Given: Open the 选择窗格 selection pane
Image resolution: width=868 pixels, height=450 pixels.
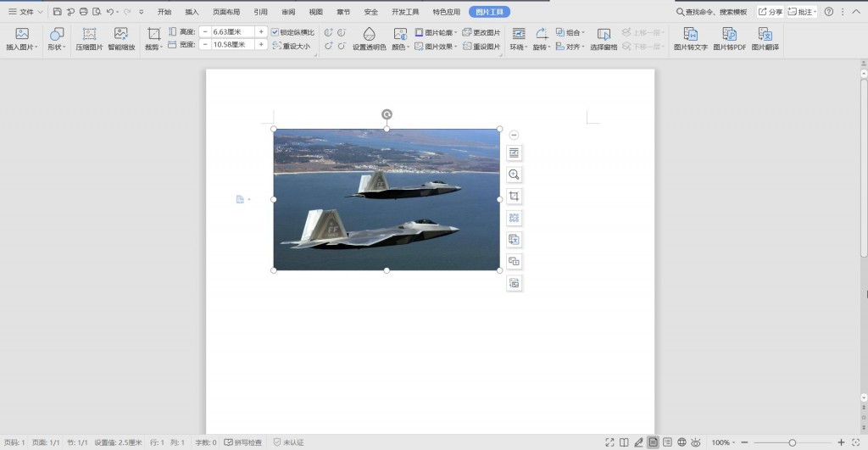Looking at the screenshot, I should pyautogui.click(x=604, y=39).
